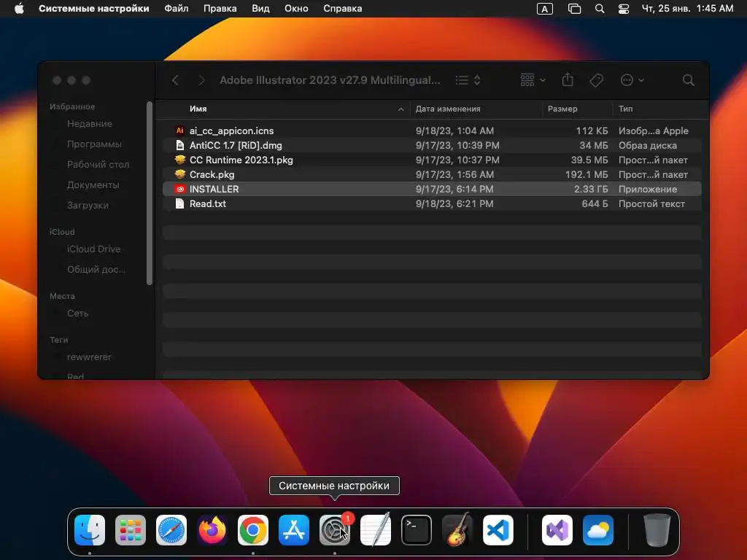Click the Share icon in Finder toolbar
Screen dimensions: 747x560
(568, 79)
